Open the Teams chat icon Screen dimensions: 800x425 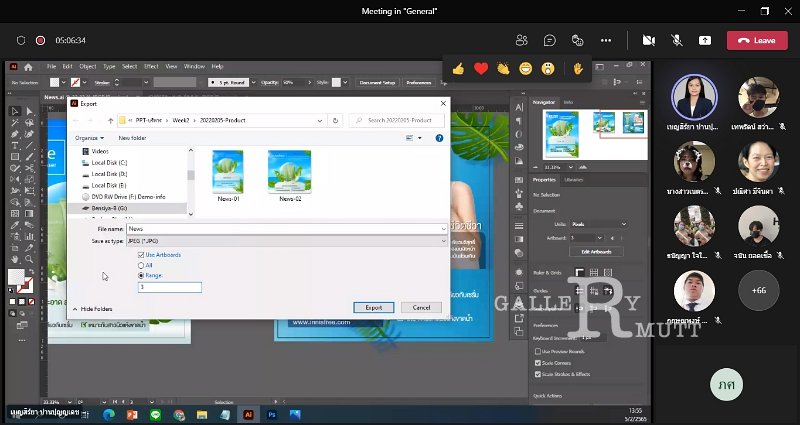click(x=549, y=40)
